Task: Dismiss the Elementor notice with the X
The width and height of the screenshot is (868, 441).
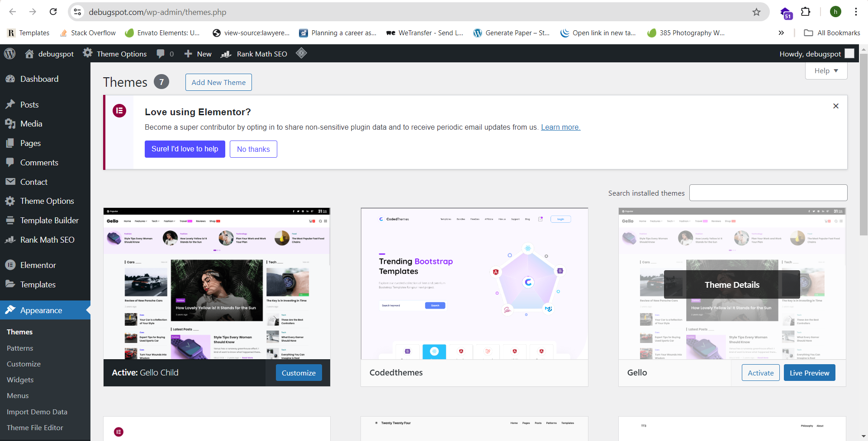Action: (835, 106)
